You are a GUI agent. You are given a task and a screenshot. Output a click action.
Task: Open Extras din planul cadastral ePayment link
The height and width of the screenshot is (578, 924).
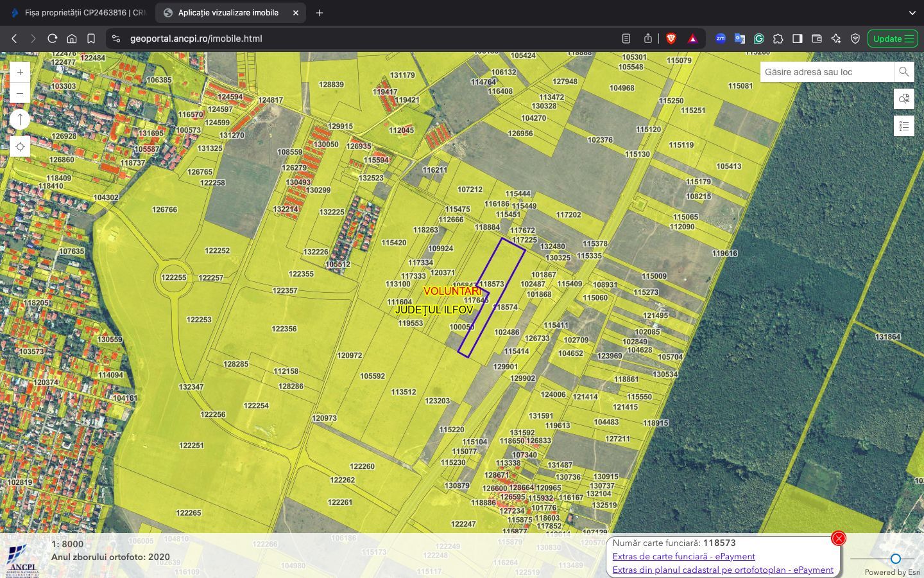[x=723, y=570]
